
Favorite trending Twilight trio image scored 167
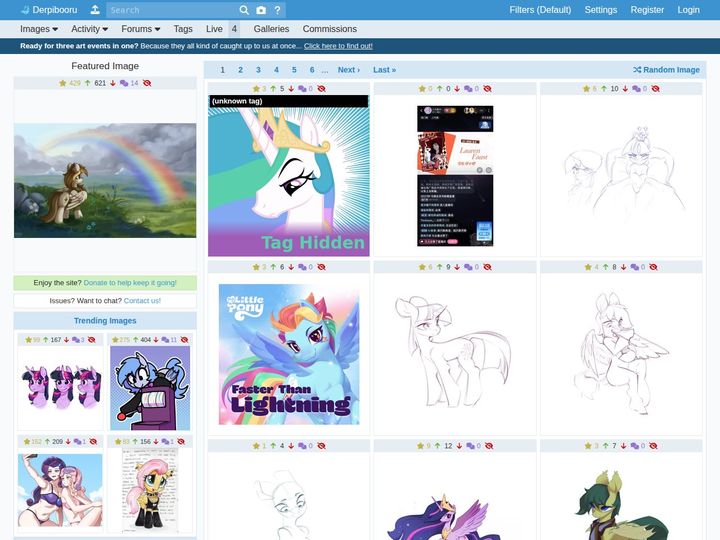[x=28, y=340]
